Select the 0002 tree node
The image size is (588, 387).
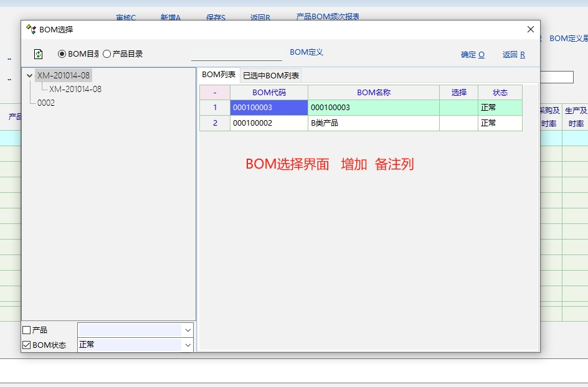click(x=46, y=103)
